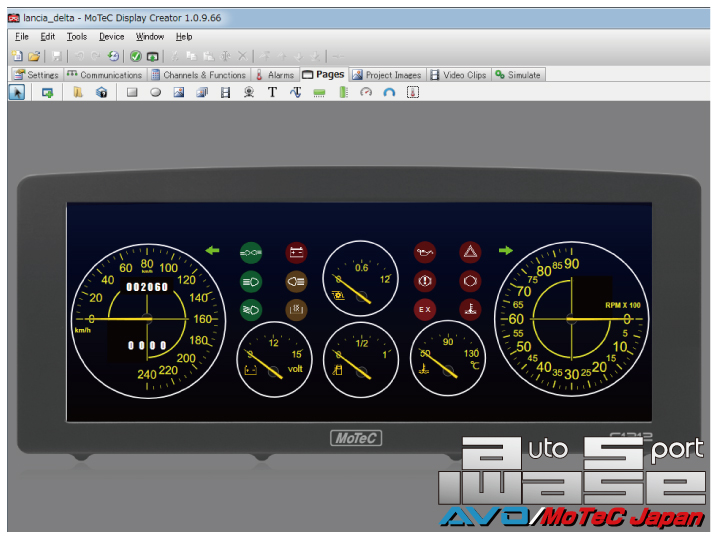The width and height of the screenshot is (717, 539).
Task: Click the Add page icon
Action: (48, 92)
